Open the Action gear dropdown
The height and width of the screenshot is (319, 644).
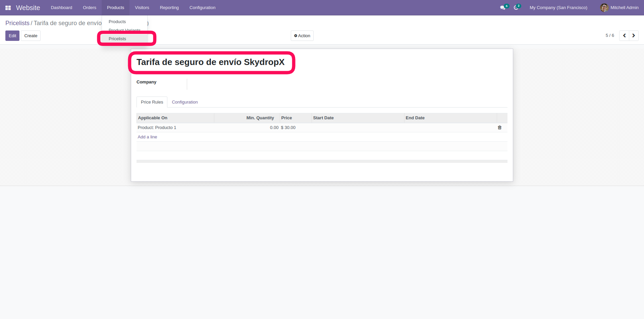pos(302,36)
